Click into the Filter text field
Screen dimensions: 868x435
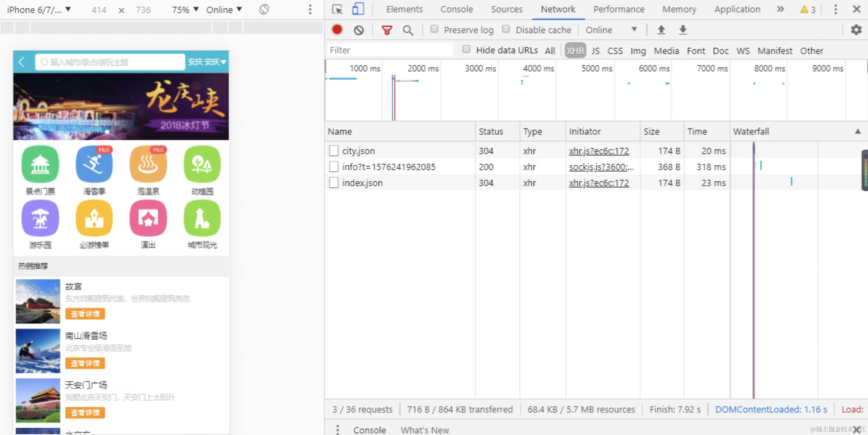(x=389, y=50)
